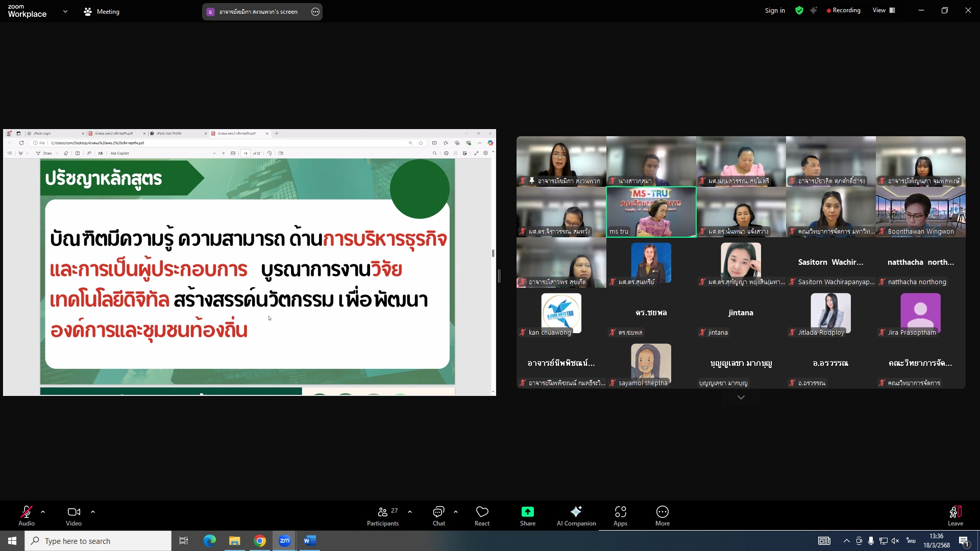
Task: Select the ms tru video thumbnail
Action: click(x=651, y=212)
